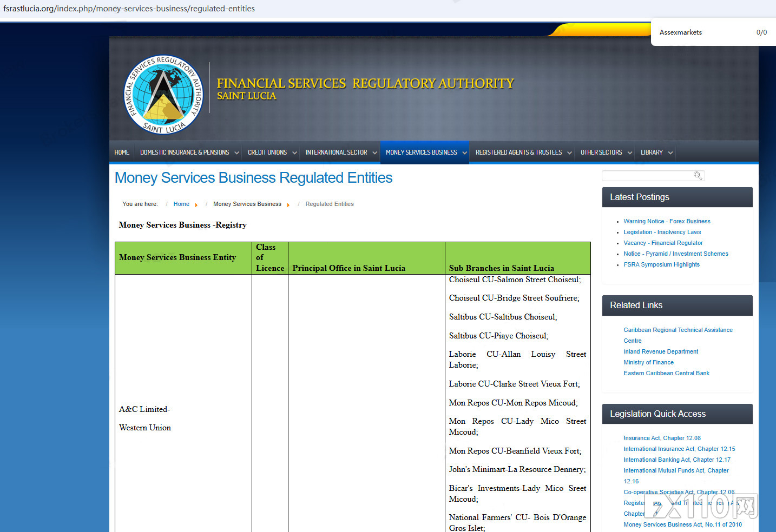Screen dimensions: 776x532
Task: Open Vacancy - Financial Regulator link
Action: pyautogui.click(x=663, y=243)
